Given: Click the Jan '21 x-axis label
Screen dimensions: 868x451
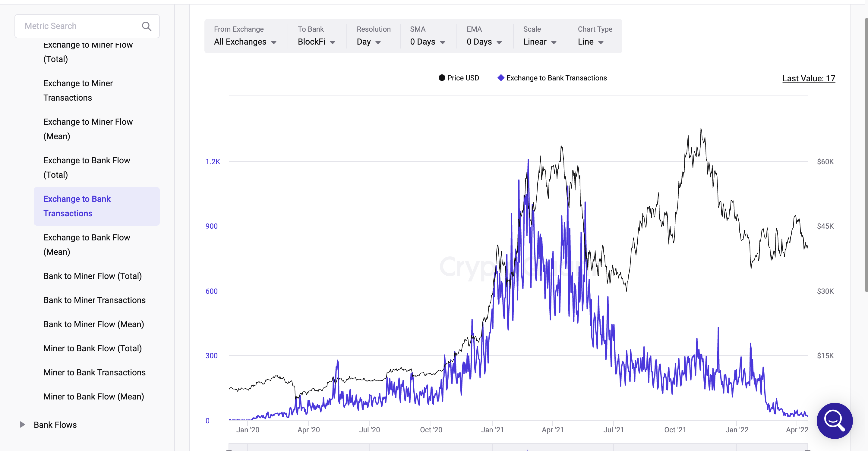Looking at the screenshot, I should coord(492,430).
